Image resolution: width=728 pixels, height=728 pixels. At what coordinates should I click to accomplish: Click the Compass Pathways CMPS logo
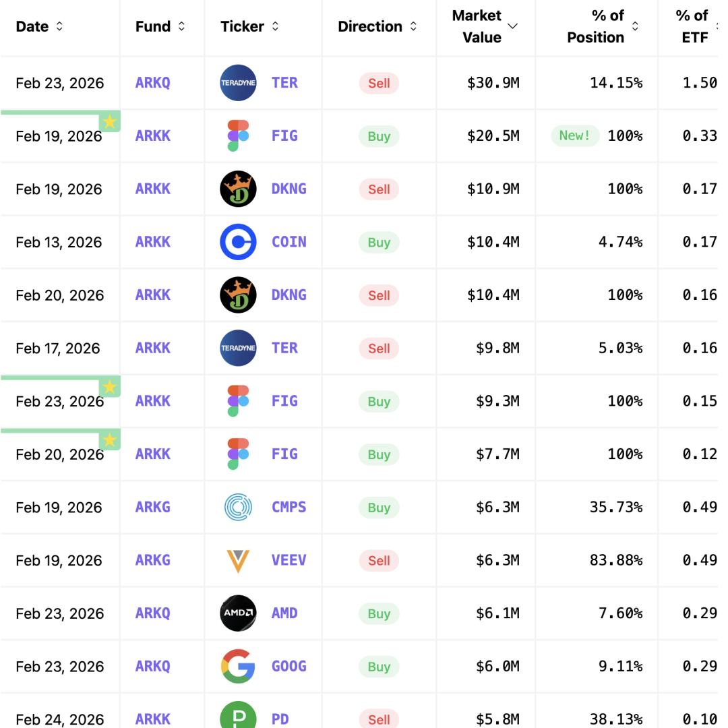tap(238, 508)
